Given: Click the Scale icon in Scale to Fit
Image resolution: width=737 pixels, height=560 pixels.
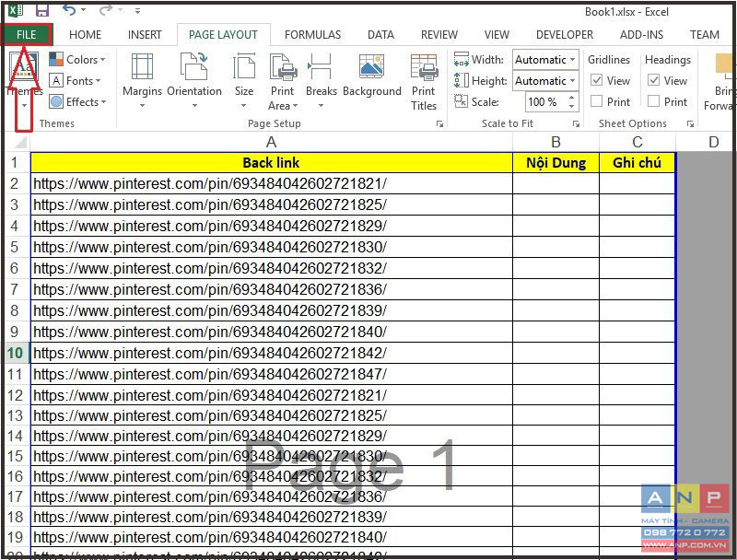Looking at the screenshot, I should [462, 101].
